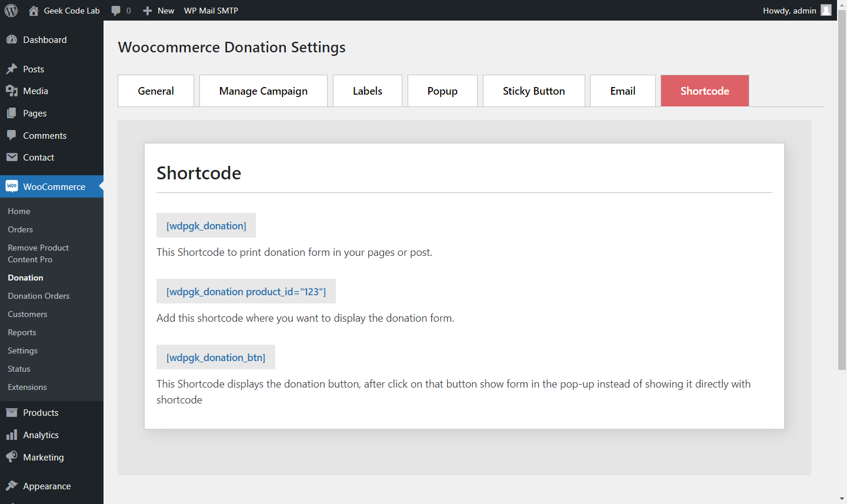Open the Donation Orders submenu

tap(38, 296)
